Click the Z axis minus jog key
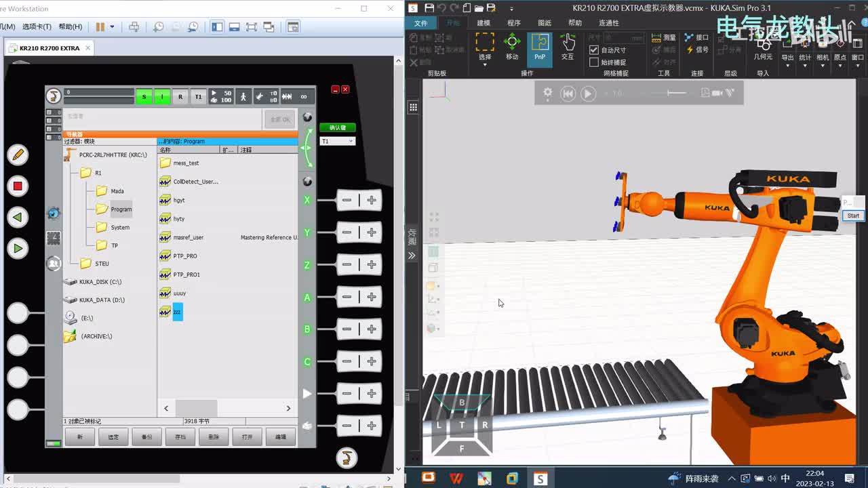 347,264
